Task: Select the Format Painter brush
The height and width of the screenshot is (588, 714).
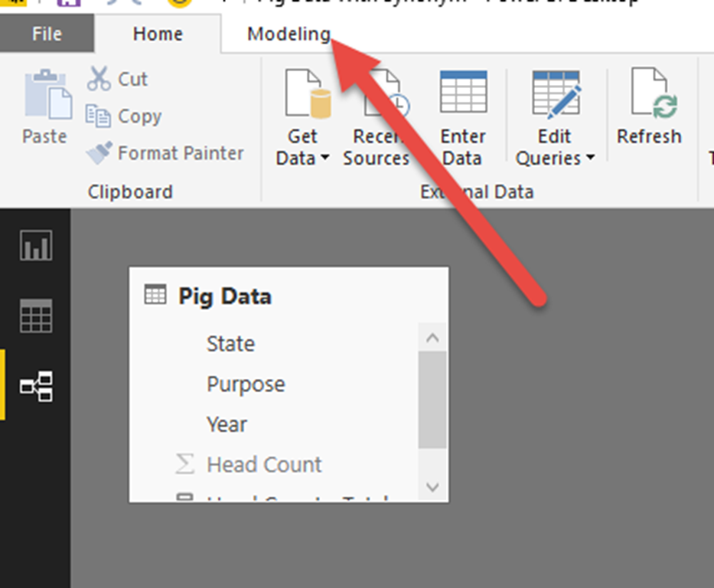Action: pyautogui.click(x=99, y=153)
